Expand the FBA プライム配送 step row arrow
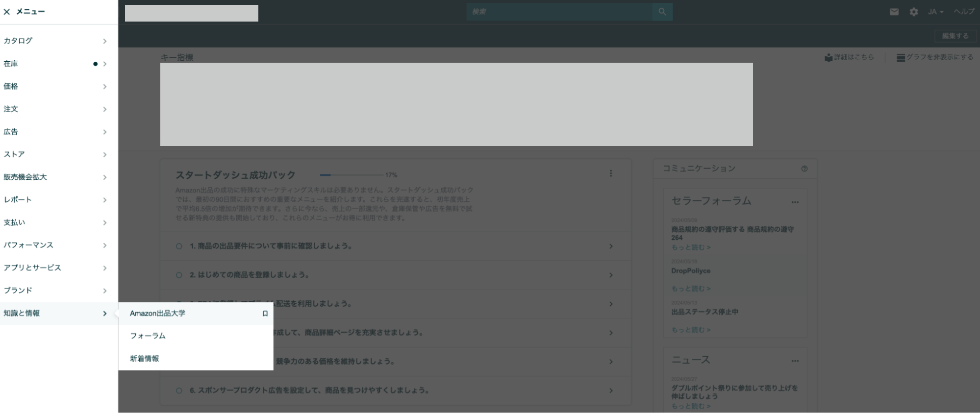The width and height of the screenshot is (980, 413). tap(611, 304)
